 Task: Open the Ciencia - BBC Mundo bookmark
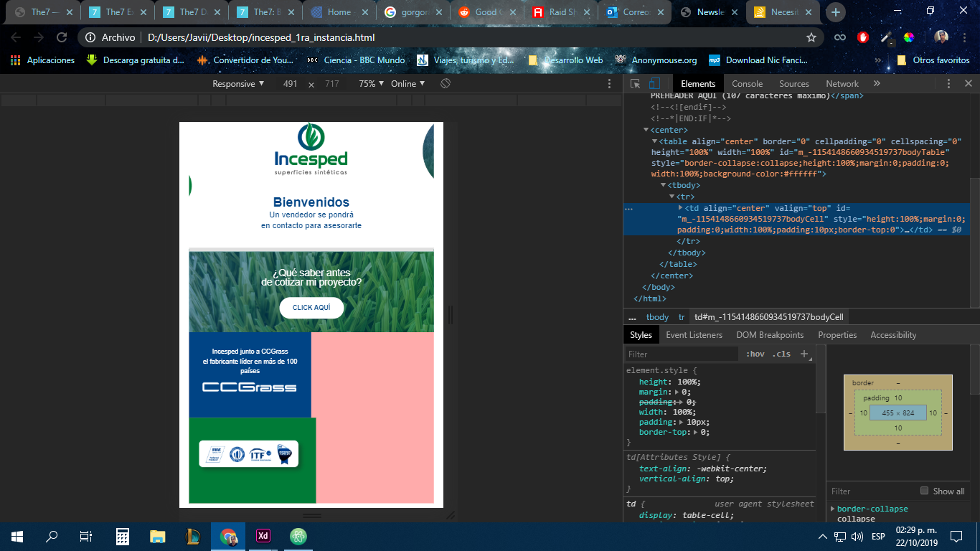pyautogui.click(x=356, y=60)
